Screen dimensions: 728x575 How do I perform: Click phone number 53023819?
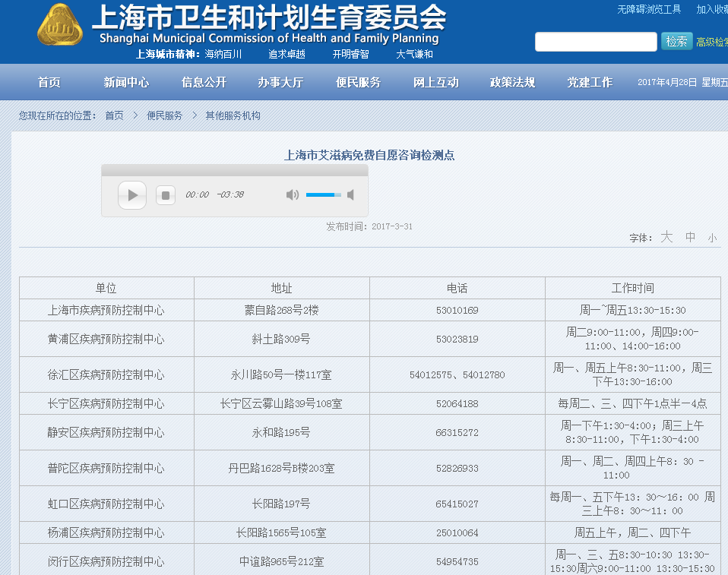457,340
